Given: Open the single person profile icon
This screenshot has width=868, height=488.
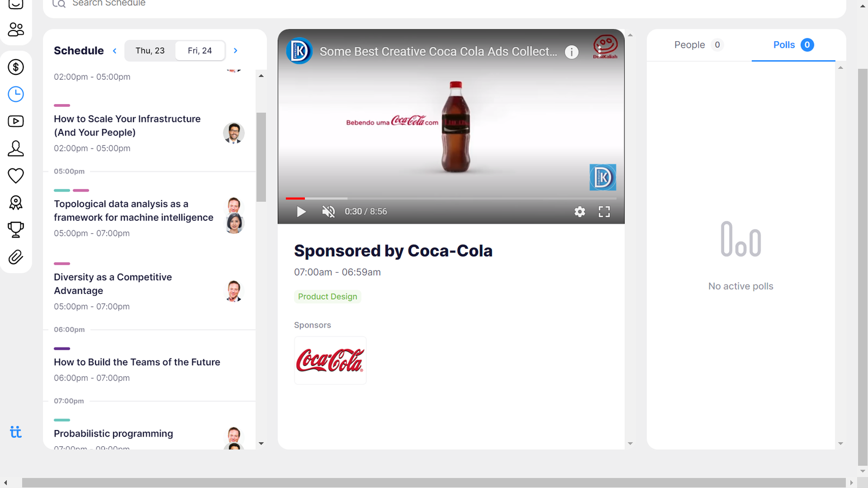Looking at the screenshot, I should (x=16, y=149).
